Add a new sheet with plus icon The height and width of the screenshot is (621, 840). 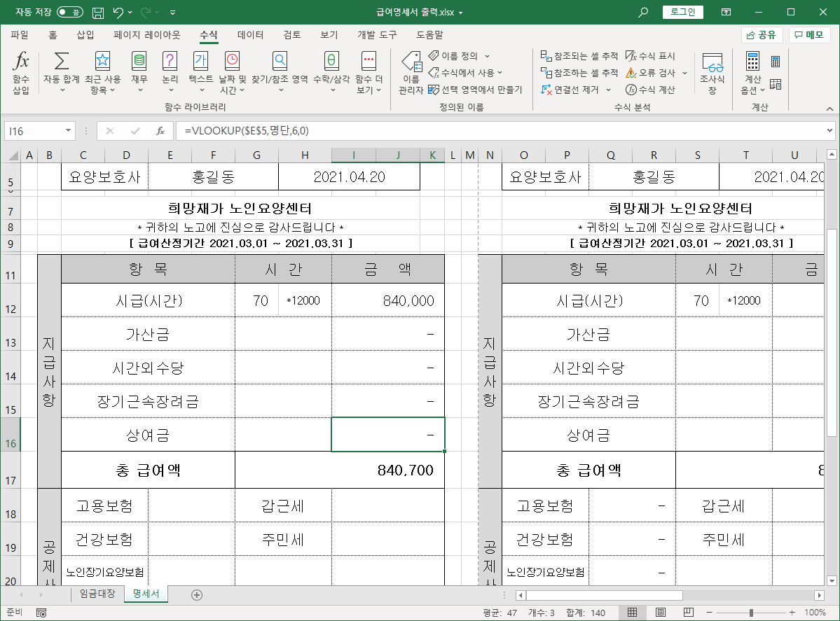coord(197,595)
